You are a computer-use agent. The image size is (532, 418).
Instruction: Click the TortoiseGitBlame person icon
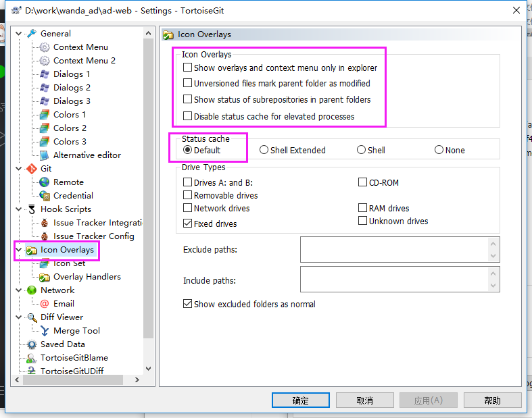[32, 358]
